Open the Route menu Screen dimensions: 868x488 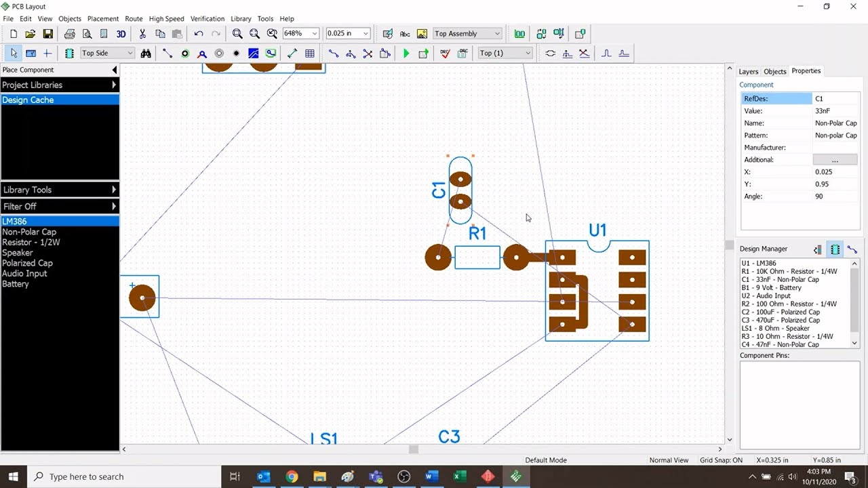click(134, 18)
